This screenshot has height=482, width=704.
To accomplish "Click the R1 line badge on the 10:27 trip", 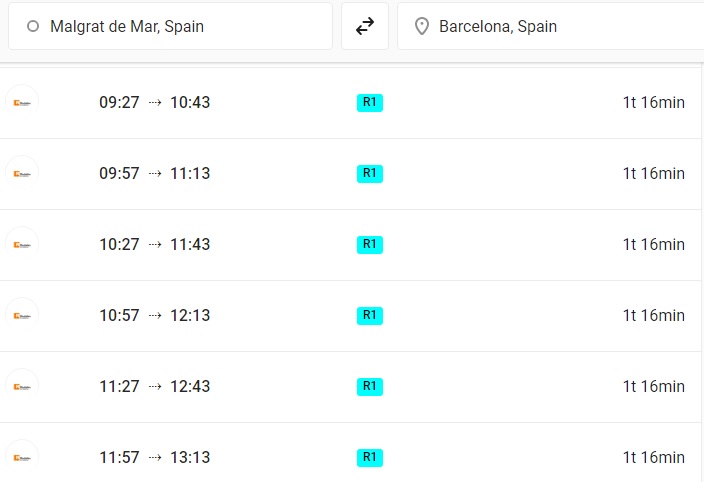I will click(x=370, y=245).
